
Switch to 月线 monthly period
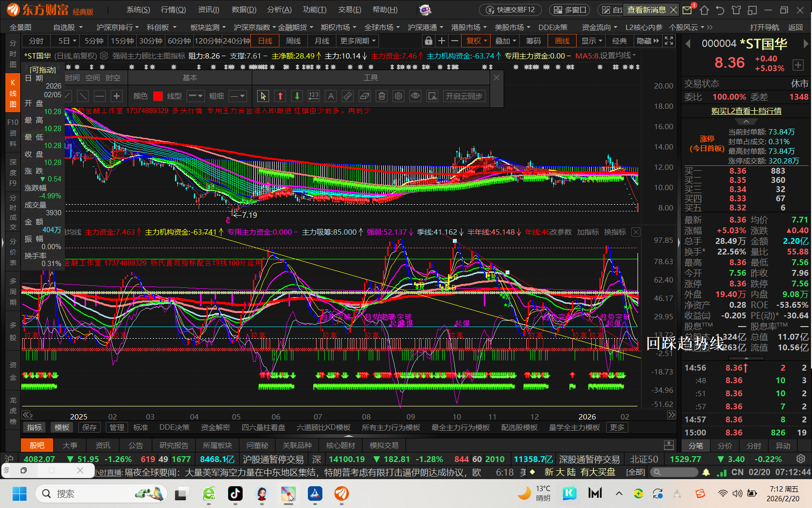322,41
